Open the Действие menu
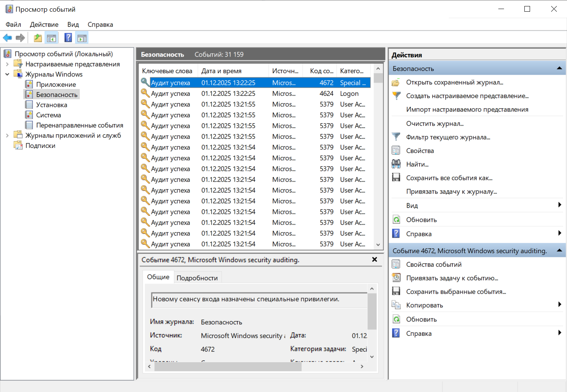567x392 pixels. 44,25
